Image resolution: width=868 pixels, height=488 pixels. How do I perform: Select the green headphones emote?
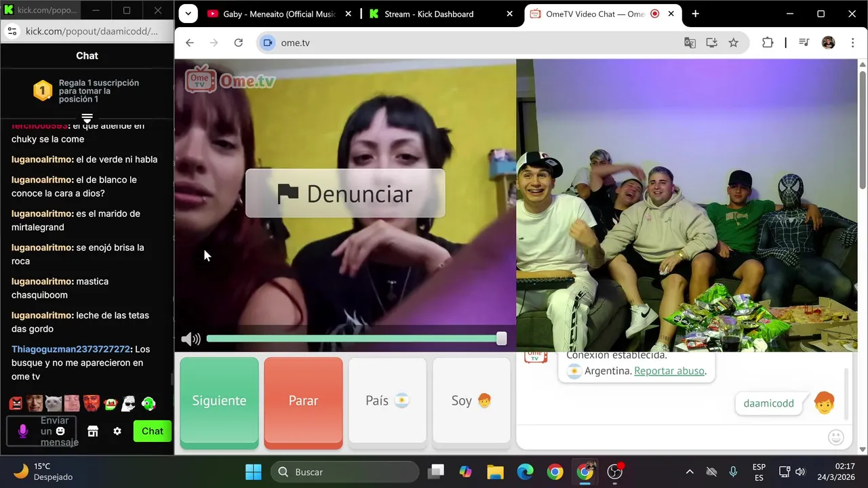click(x=149, y=404)
